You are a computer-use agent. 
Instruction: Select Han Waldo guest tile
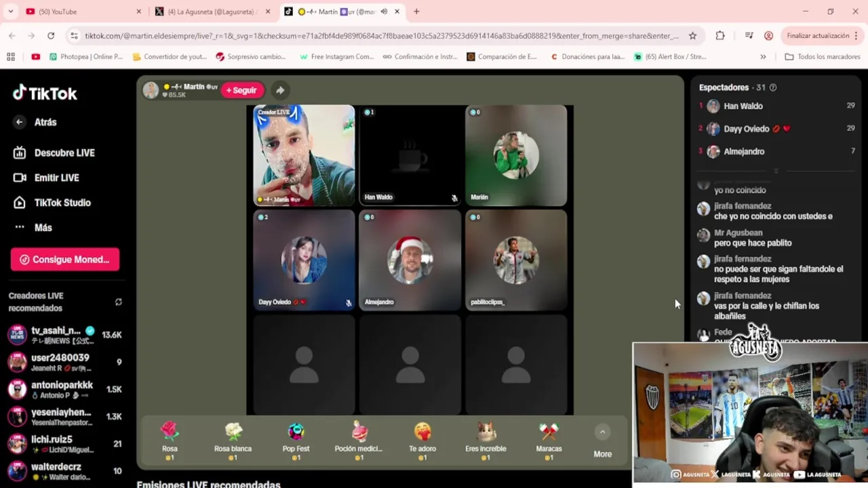pos(410,155)
